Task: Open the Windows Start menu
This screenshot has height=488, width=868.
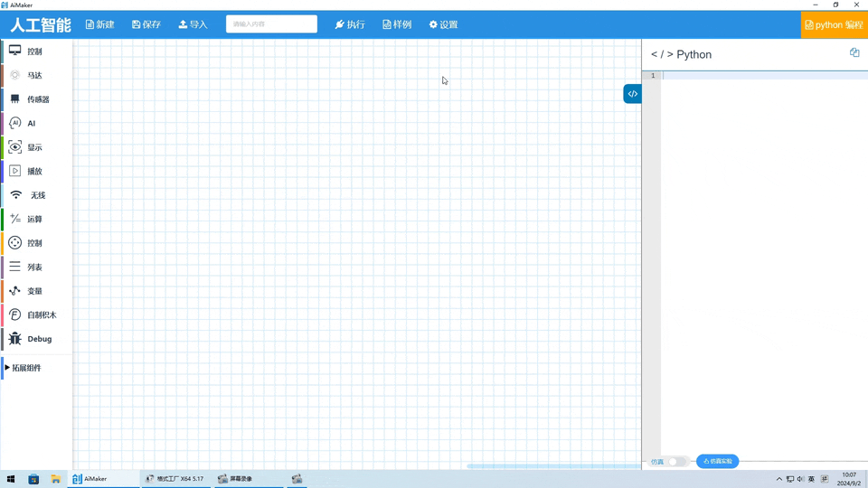Action: pos(11,479)
